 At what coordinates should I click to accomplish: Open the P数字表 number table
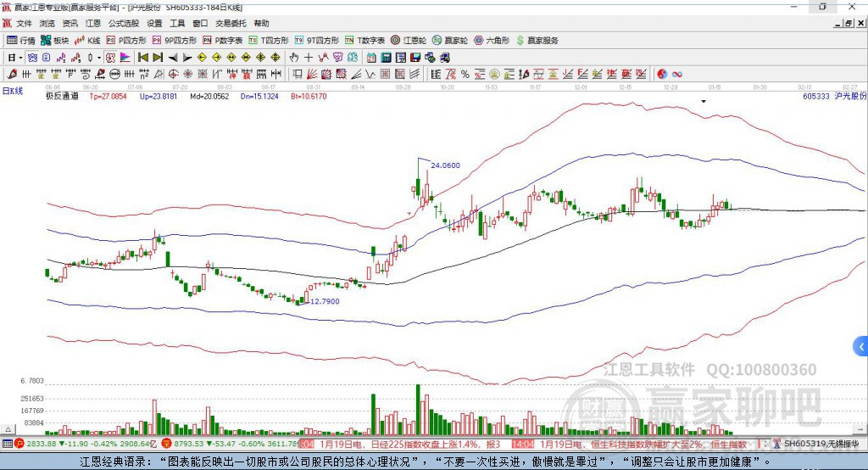pyautogui.click(x=223, y=41)
